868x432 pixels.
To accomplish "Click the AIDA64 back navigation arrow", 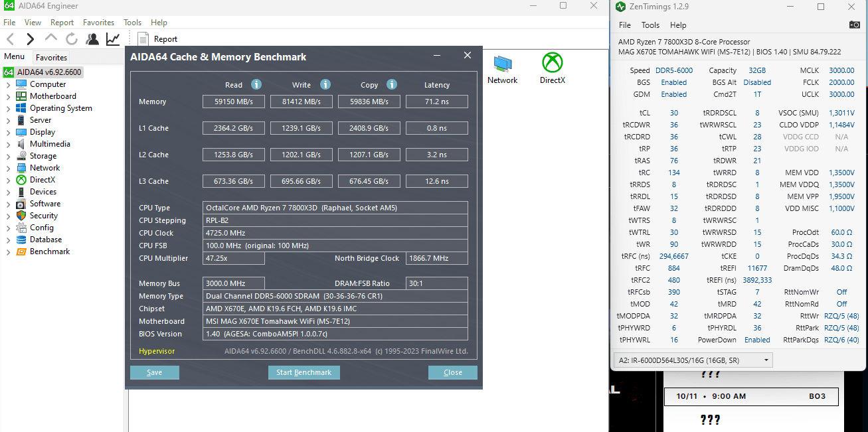I will 10,39.
